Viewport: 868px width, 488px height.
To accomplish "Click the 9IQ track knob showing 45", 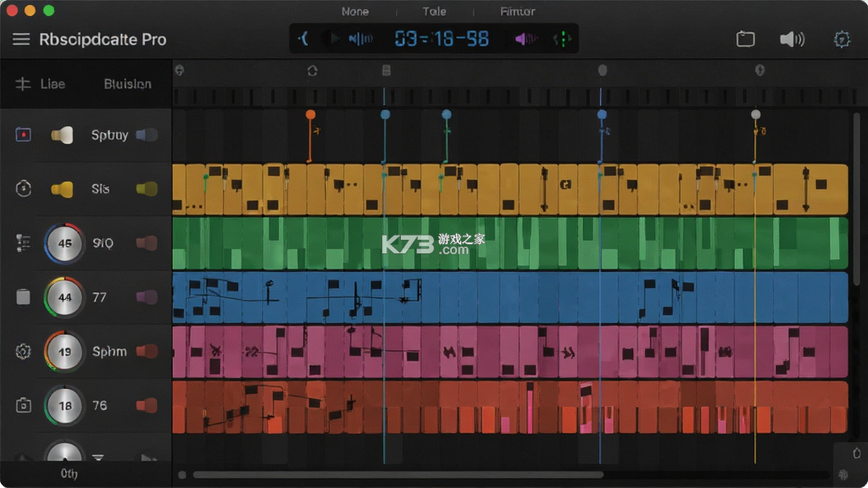I will [64, 243].
